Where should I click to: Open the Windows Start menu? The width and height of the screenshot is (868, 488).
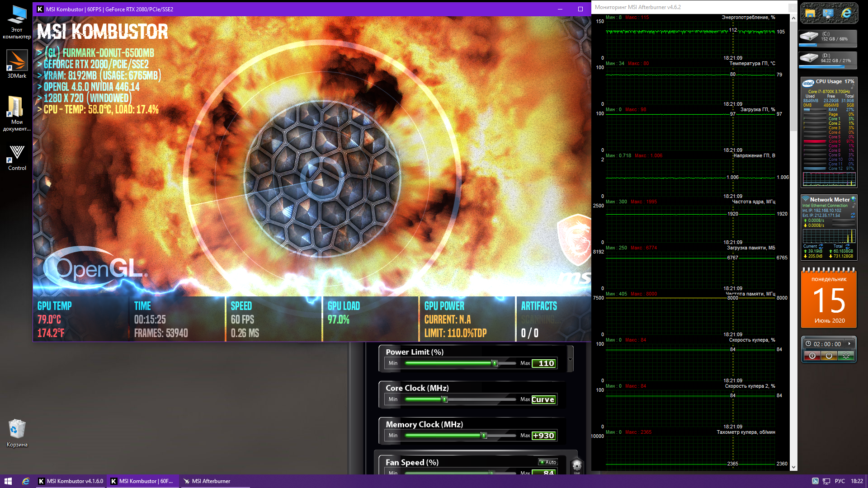[x=8, y=481]
